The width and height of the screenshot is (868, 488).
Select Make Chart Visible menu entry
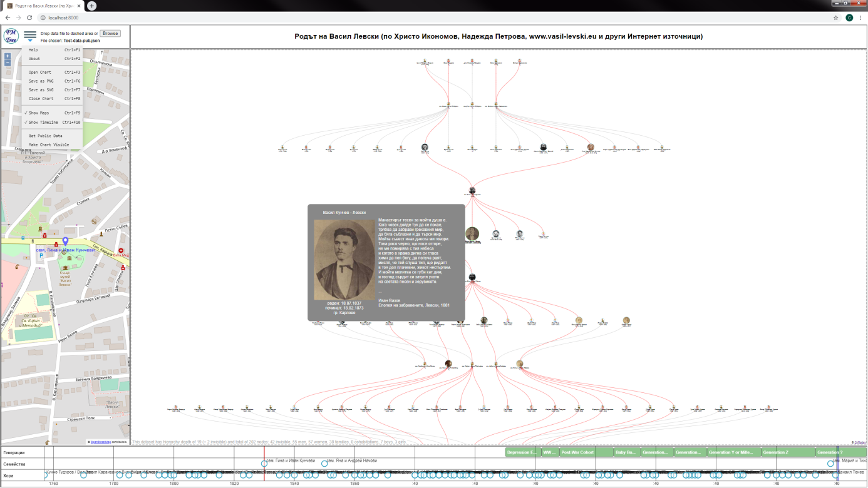tap(53, 145)
